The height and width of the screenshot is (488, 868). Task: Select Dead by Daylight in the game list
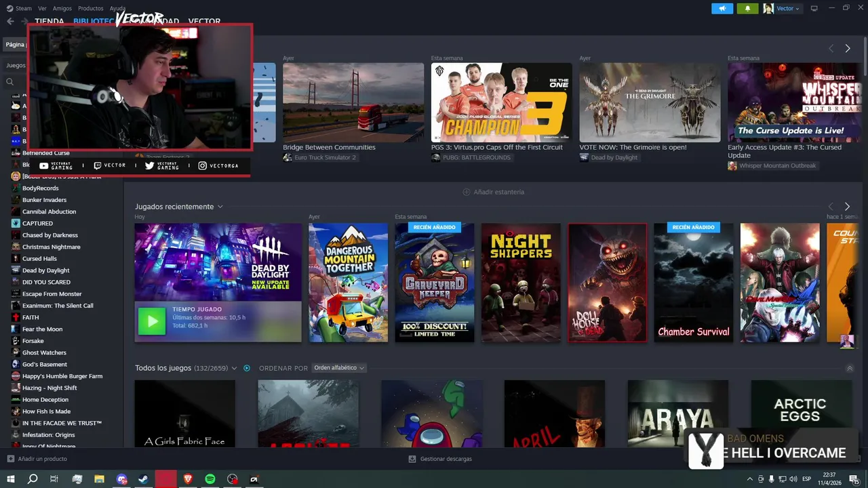[46, 270]
